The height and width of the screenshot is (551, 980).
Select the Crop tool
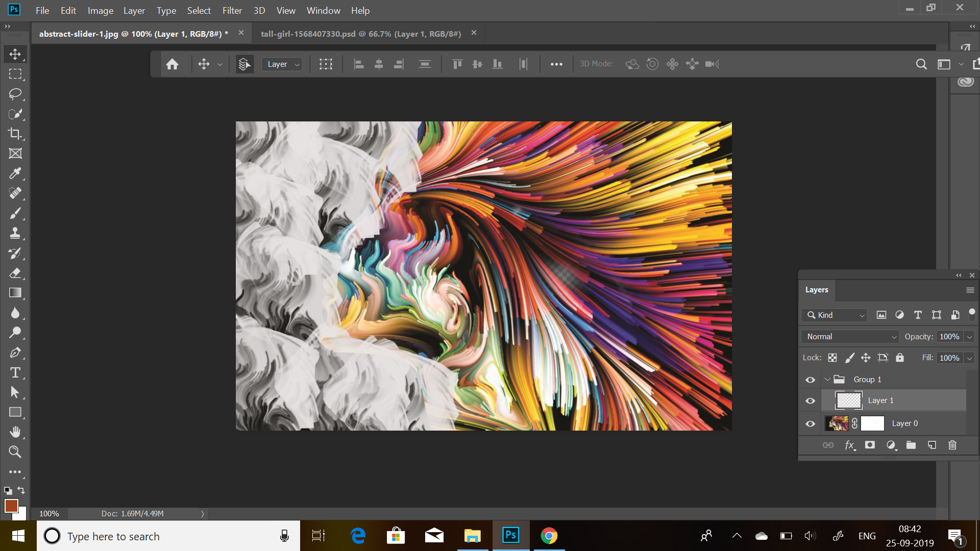click(x=15, y=134)
